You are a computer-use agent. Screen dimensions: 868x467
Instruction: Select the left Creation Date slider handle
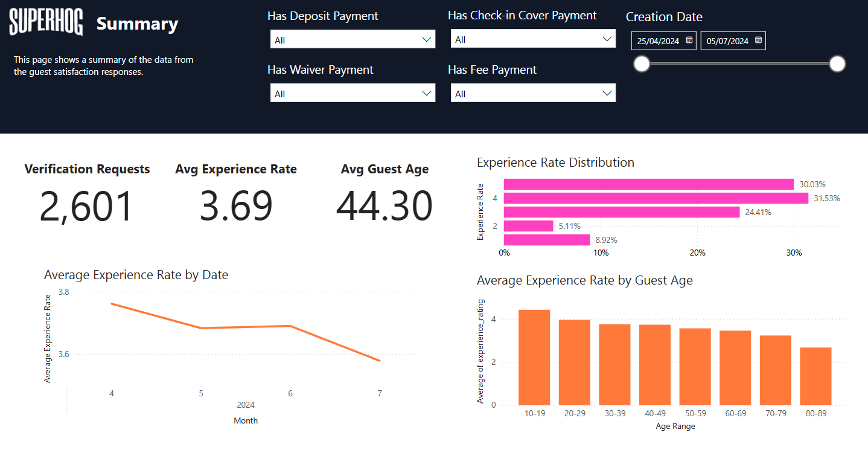pyautogui.click(x=642, y=63)
